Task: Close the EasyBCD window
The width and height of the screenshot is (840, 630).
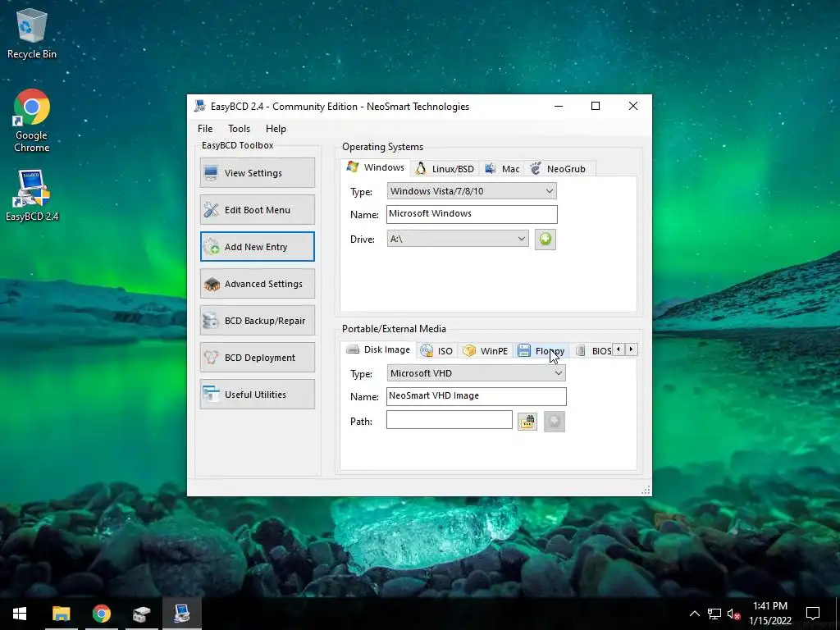Action: point(633,106)
